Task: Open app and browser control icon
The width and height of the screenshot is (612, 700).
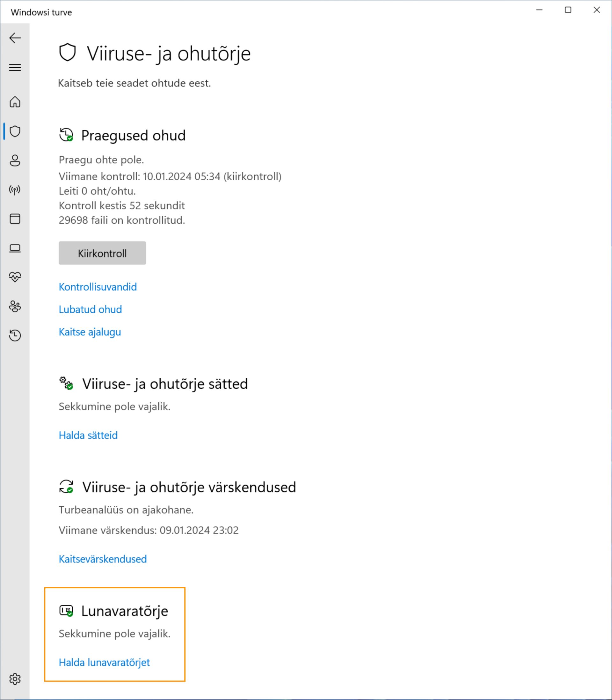Action: click(15, 219)
